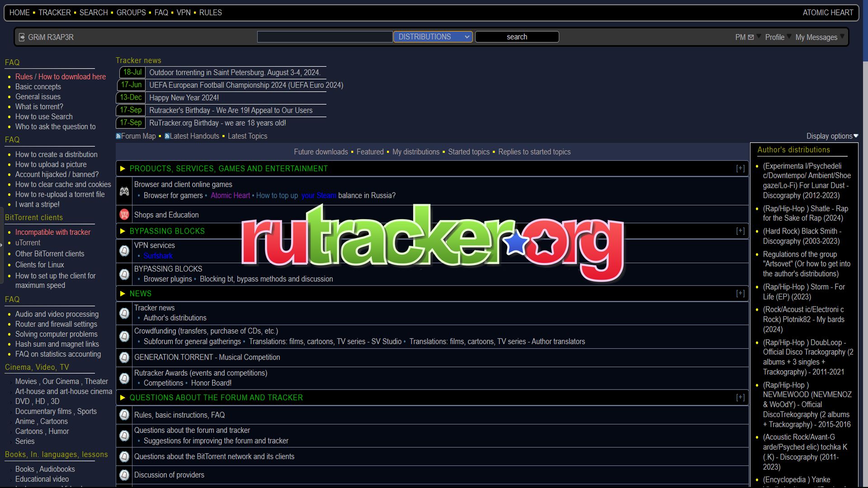The height and width of the screenshot is (488, 868).
Task: Select DISTRIBUTIONS from search dropdown
Action: [x=433, y=37]
